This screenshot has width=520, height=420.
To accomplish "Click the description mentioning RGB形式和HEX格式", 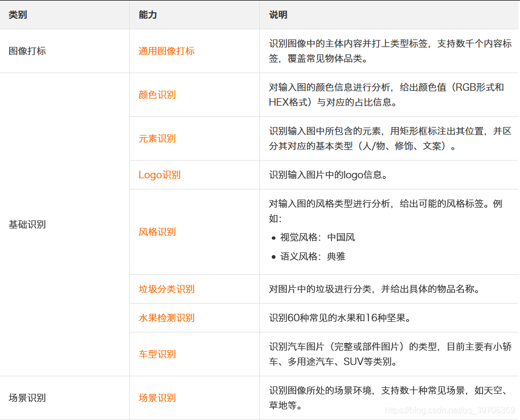I will 387,95.
